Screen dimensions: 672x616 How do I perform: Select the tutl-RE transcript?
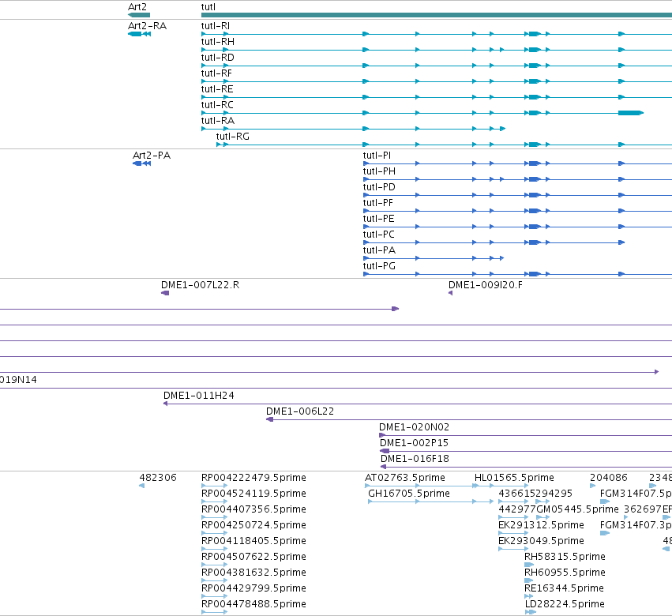pyautogui.click(x=436, y=97)
